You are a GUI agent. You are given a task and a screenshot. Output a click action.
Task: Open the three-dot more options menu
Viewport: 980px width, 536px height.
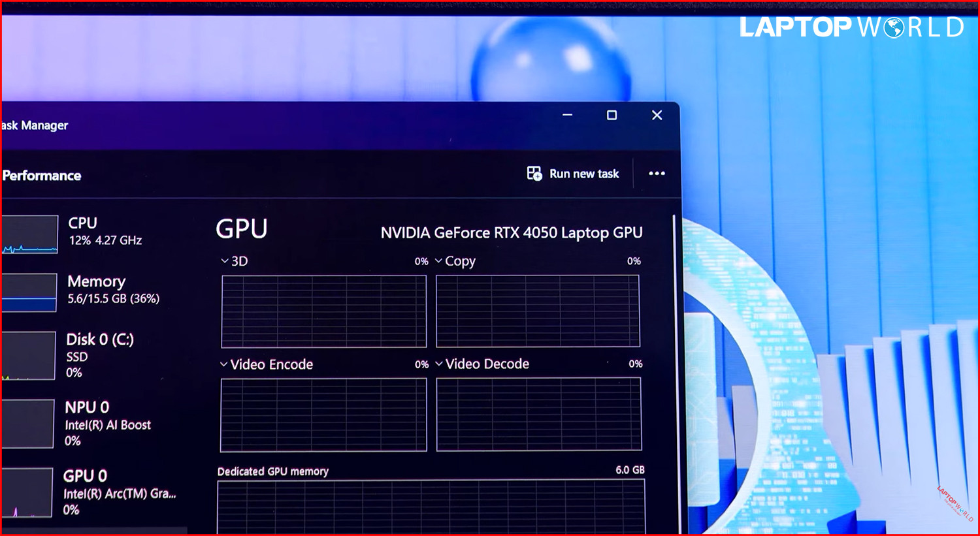tap(657, 174)
